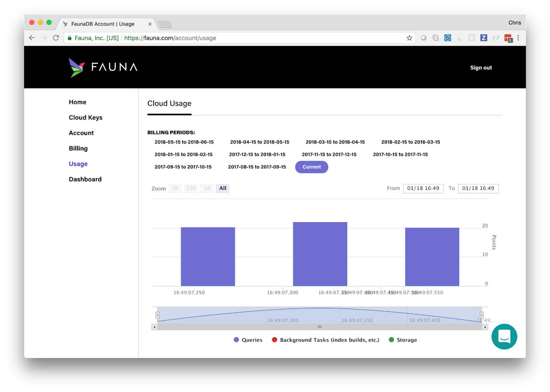Open Dashboard in the sidebar
Viewport: 550px width, 392px height.
pyautogui.click(x=85, y=179)
